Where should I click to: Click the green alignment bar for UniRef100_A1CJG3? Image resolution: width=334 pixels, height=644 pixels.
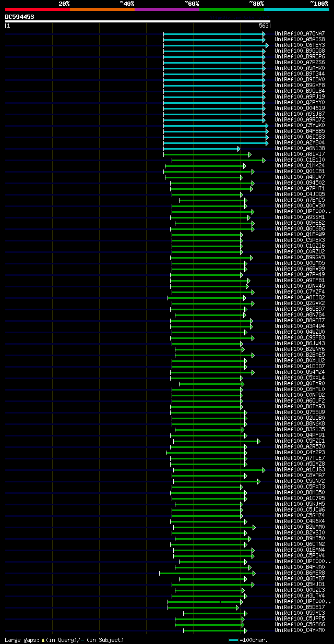coord(219,470)
